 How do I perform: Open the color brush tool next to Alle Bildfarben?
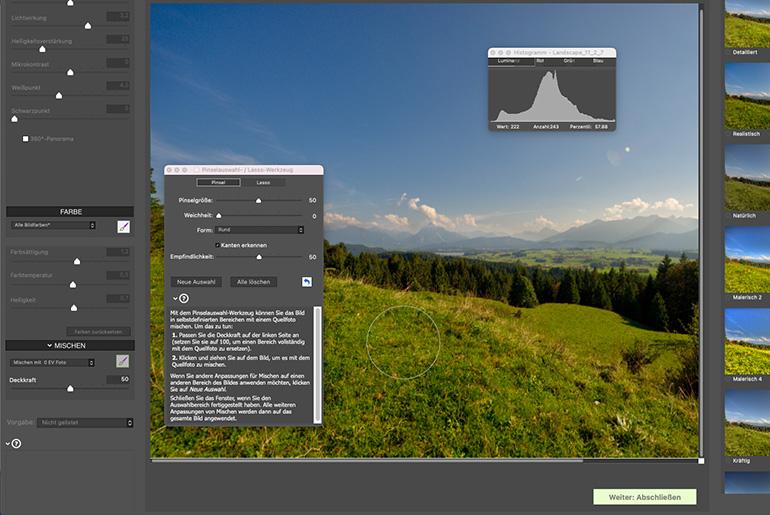tap(123, 226)
